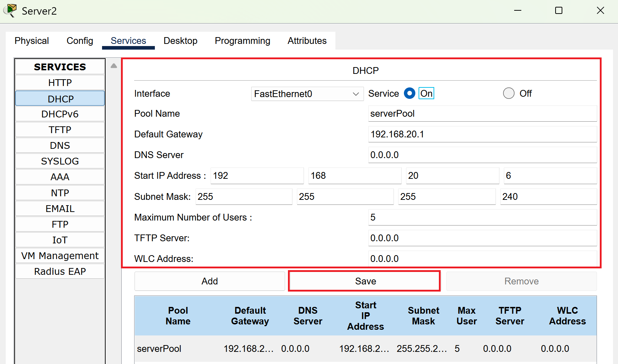Click the Server2 Packet Tracer window icon

(10, 11)
